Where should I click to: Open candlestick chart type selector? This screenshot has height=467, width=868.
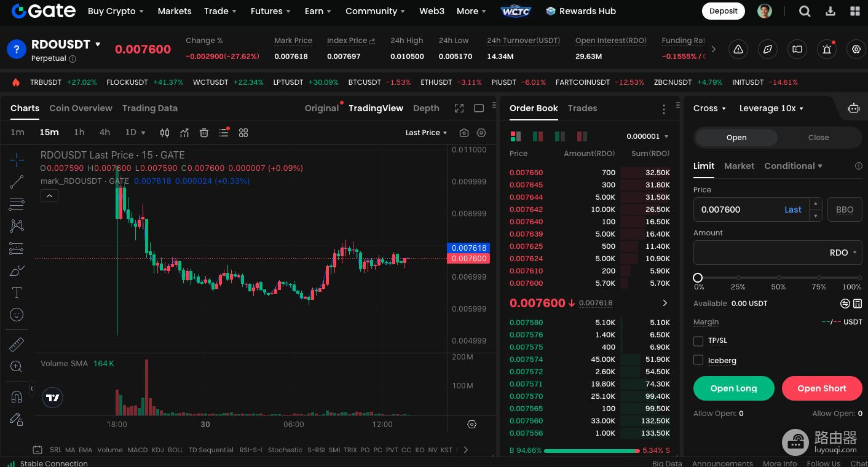pyautogui.click(x=165, y=133)
